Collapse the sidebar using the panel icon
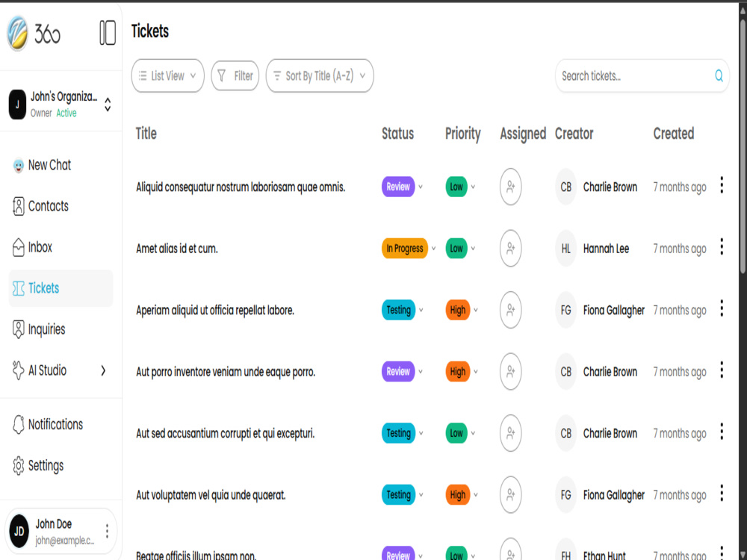Image resolution: width=747 pixels, height=560 pixels. click(x=107, y=33)
